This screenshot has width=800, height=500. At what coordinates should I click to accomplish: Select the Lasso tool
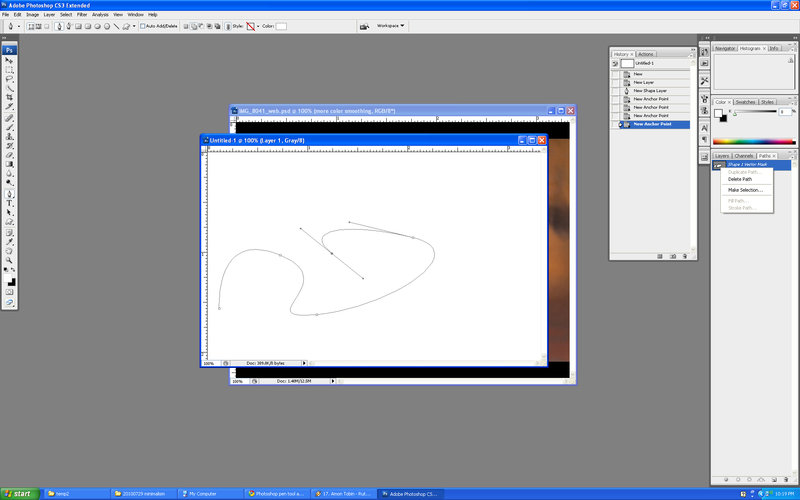pyautogui.click(x=9, y=79)
